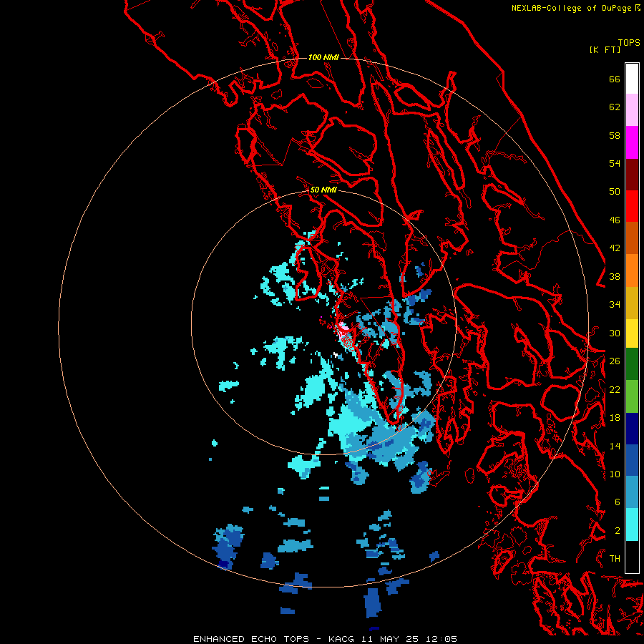
Task: Click the magenta 58 kft legend swatch
Action: tap(632, 142)
